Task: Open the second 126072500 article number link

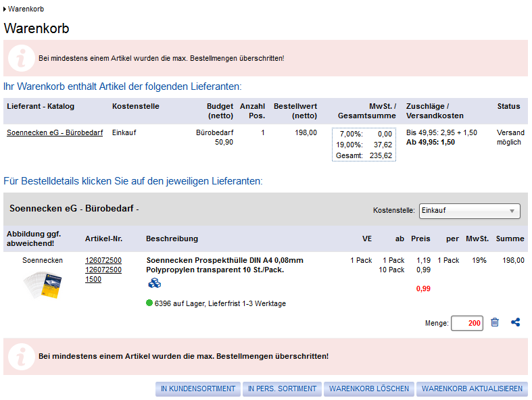Action: (103, 270)
